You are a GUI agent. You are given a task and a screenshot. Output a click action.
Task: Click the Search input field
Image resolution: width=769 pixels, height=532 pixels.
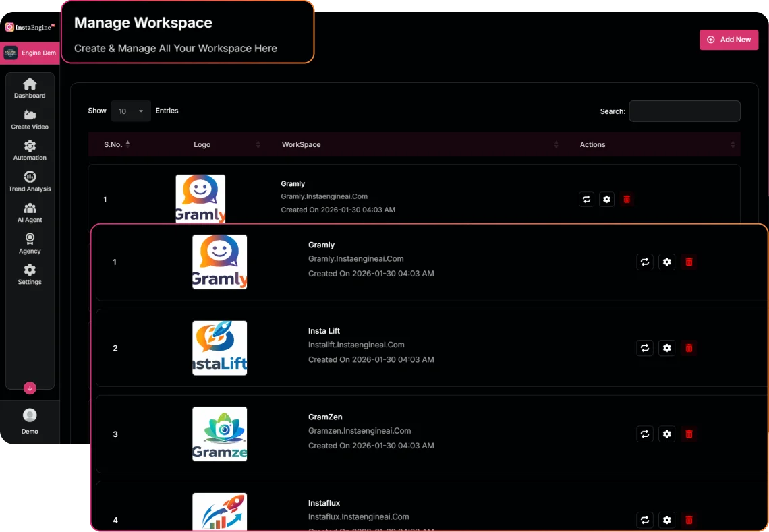coord(684,111)
